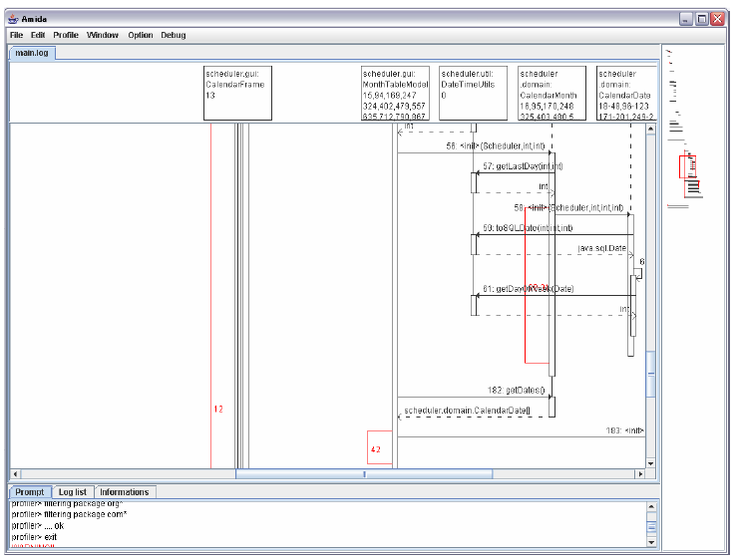Click the left arrow of the horizontal scrollbar
Viewport: 738px width, 560px height.
pyautogui.click(x=15, y=474)
